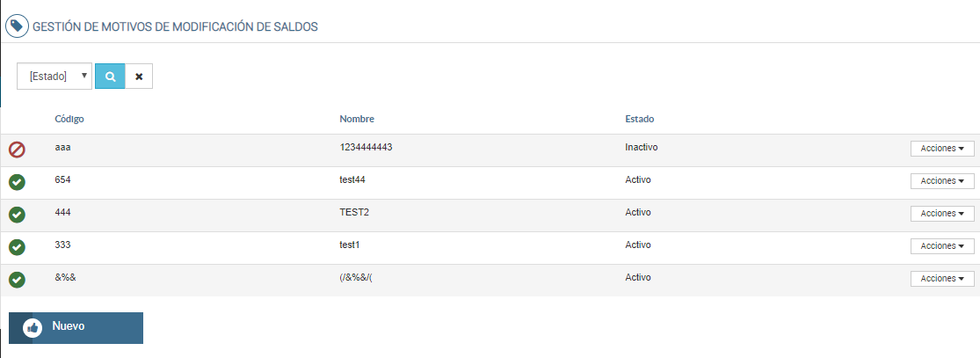Clear the filter with the X button
Image resolution: width=980 pixels, height=358 pixels.
(139, 77)
